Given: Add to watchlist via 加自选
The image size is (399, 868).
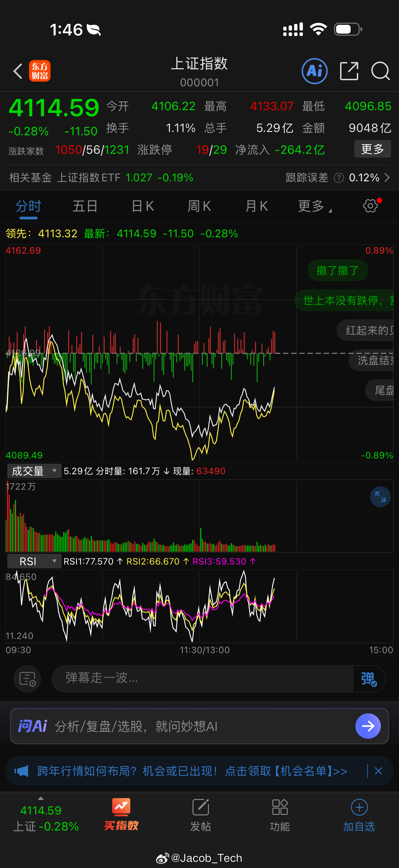Looking at the screenshot, I should tap(359, 815).
